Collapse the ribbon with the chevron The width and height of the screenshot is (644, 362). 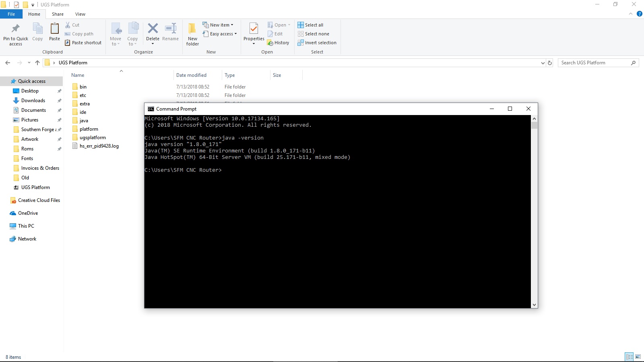631,14
